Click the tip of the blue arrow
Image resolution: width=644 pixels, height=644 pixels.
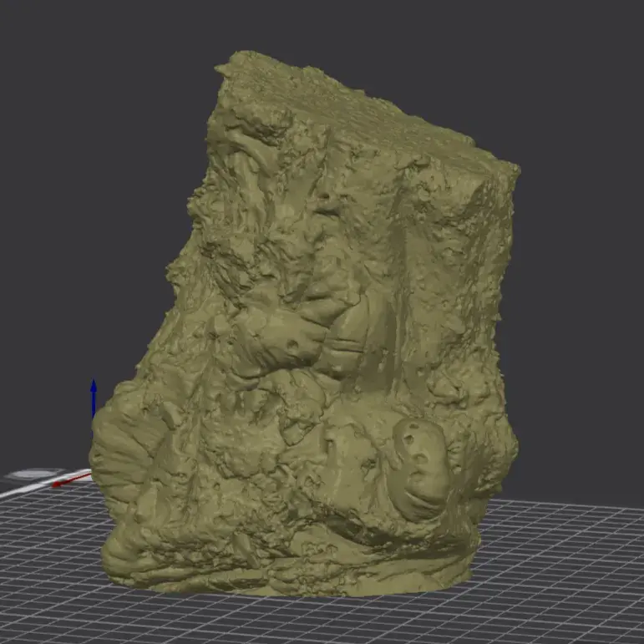click(94, 381)
